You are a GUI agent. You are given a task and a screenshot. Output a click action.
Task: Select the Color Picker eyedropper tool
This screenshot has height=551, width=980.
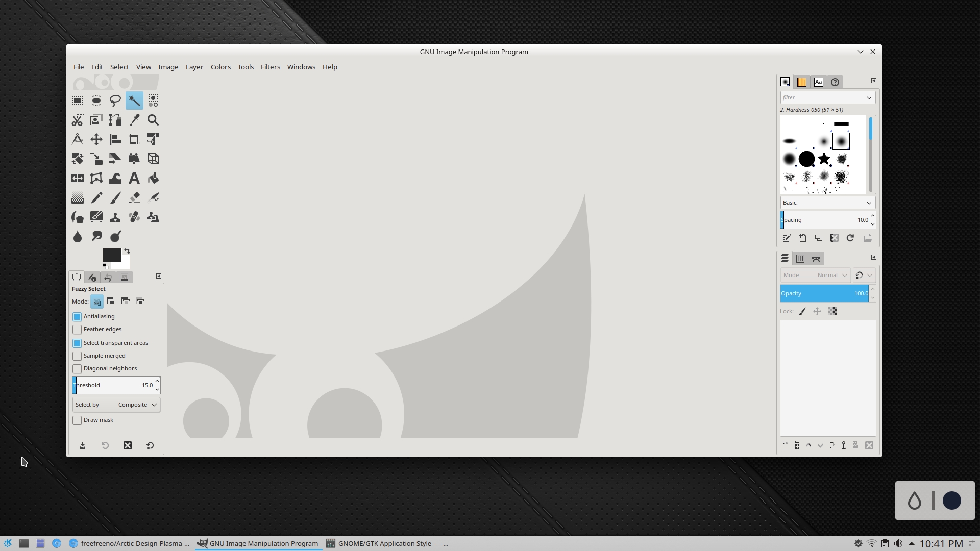[x=134, y=120]
